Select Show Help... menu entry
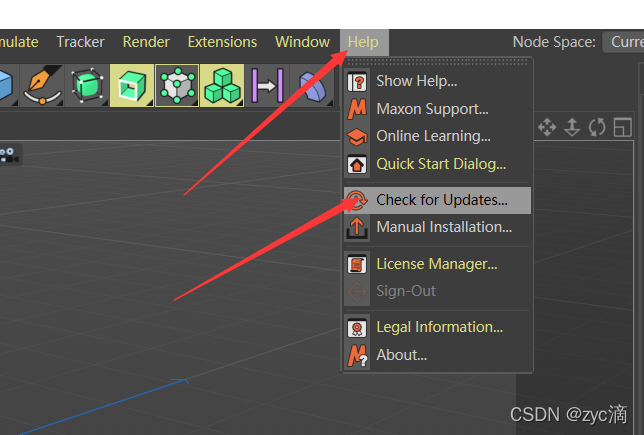Viewport: 644px width, 435px height. [437, 81]
